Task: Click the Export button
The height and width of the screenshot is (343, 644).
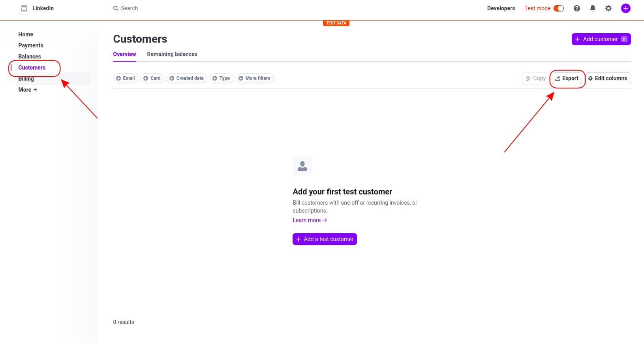Action: pos(567,78)
